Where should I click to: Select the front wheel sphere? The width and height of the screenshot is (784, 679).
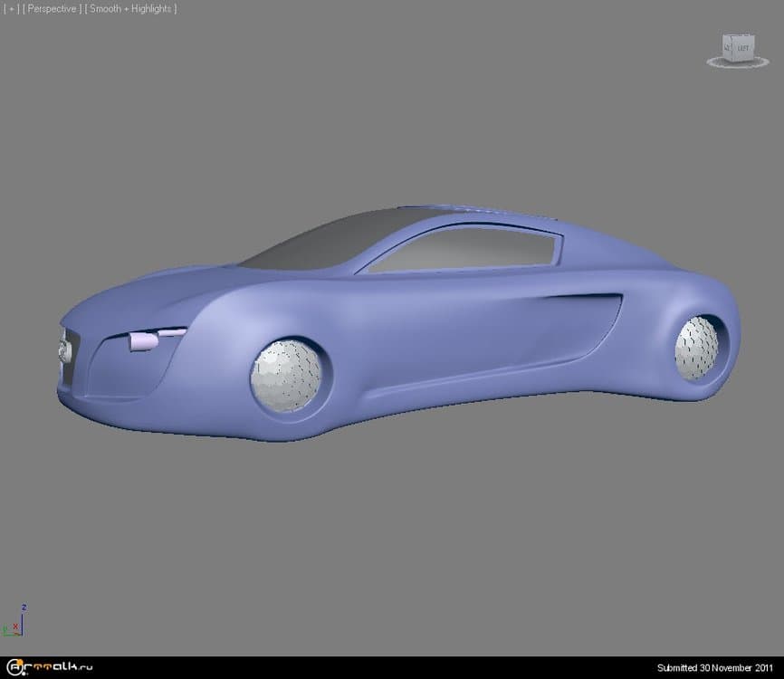286,376
